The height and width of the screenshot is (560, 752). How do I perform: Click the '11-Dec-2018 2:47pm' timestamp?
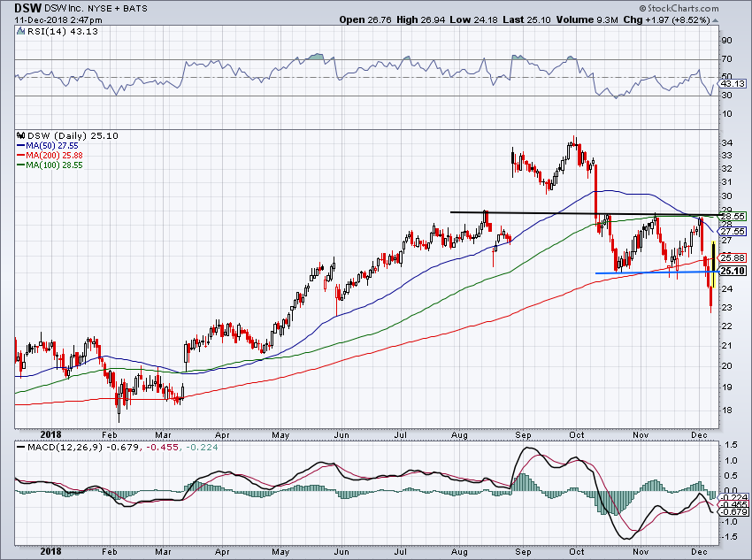pyautogui.click(x=58, y=20)
